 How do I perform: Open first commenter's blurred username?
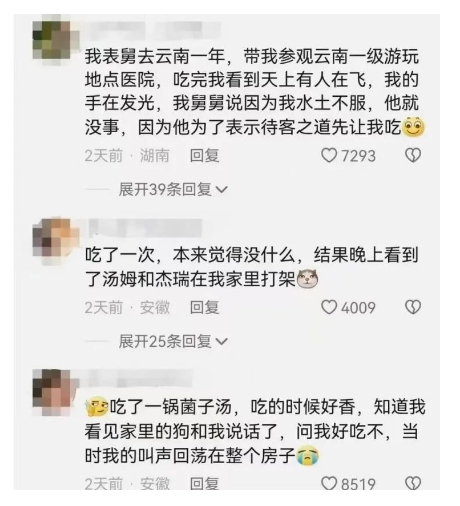click(153, 30)
